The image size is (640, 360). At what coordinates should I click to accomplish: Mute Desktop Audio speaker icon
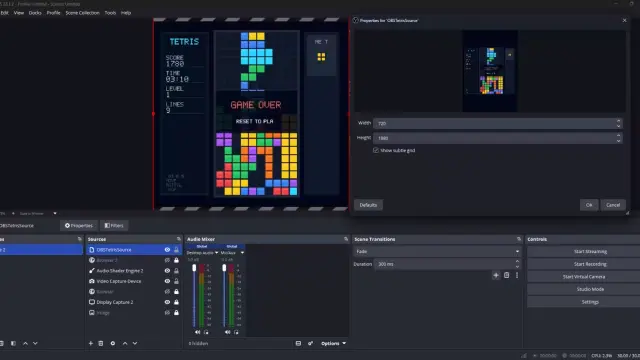[198, 332]
